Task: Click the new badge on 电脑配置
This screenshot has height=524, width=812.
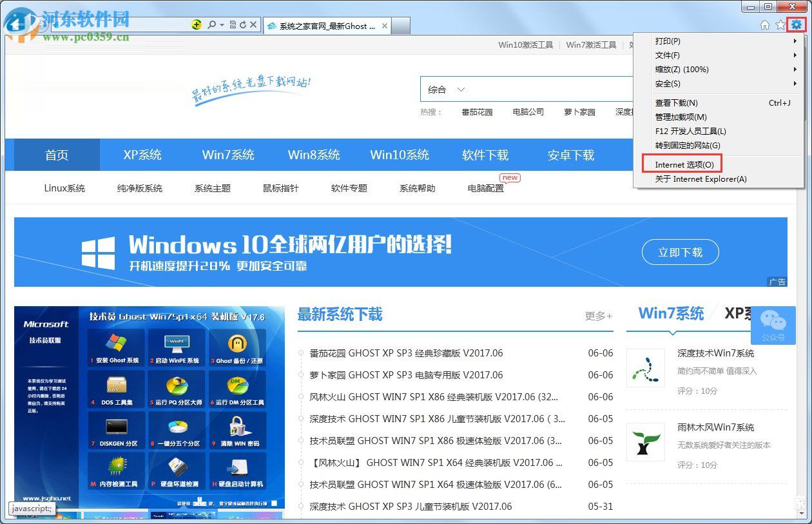Action: click(510, 177)
